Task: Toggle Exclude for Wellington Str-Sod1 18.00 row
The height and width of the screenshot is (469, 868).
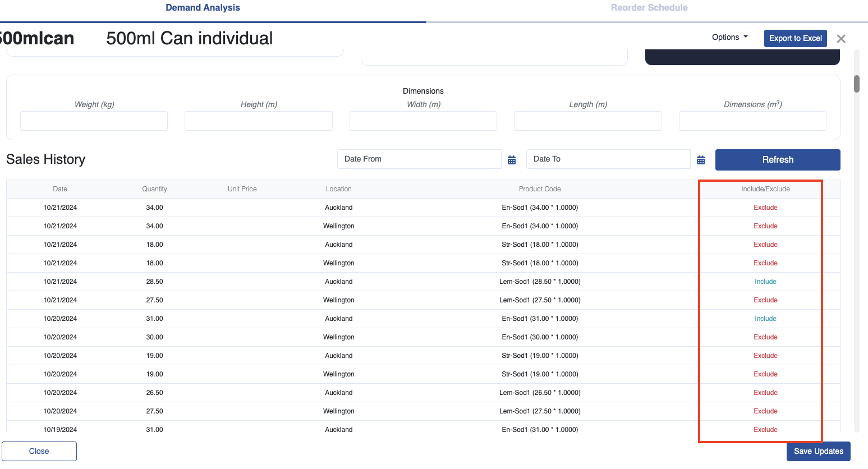Action: (765, 263)
